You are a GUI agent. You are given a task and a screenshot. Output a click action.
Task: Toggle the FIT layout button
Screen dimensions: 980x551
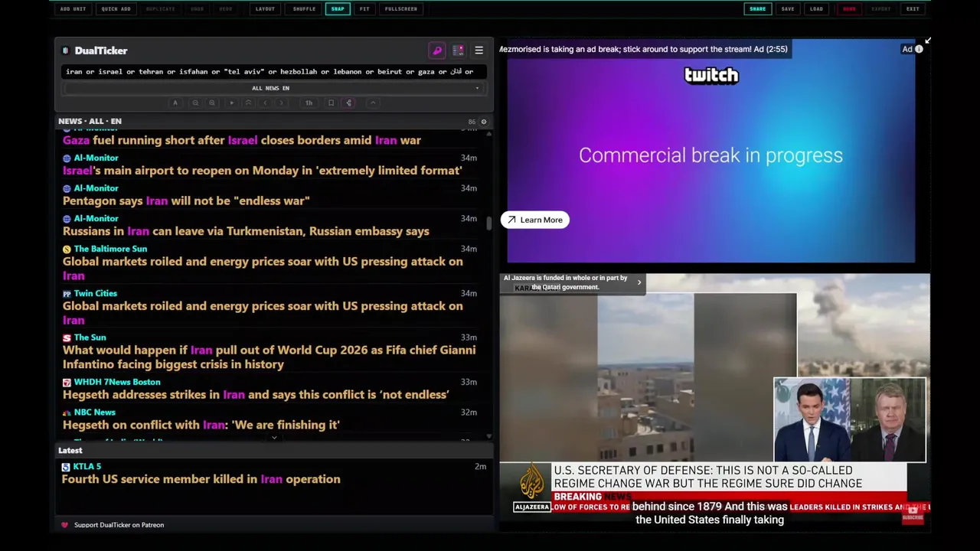[364, 9]
